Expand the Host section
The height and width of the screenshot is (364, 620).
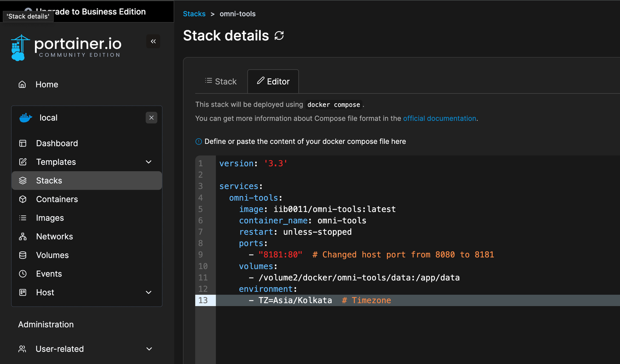148,292
